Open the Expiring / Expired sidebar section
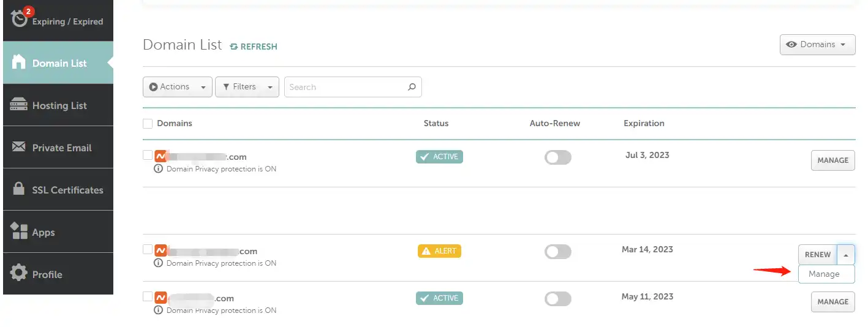 pyautogui.click(x=58, y=20)
